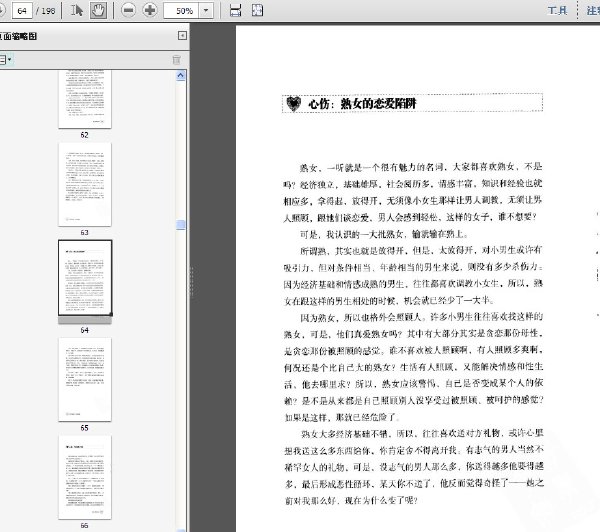Open the 注释 comments pane at right edge

593,10
